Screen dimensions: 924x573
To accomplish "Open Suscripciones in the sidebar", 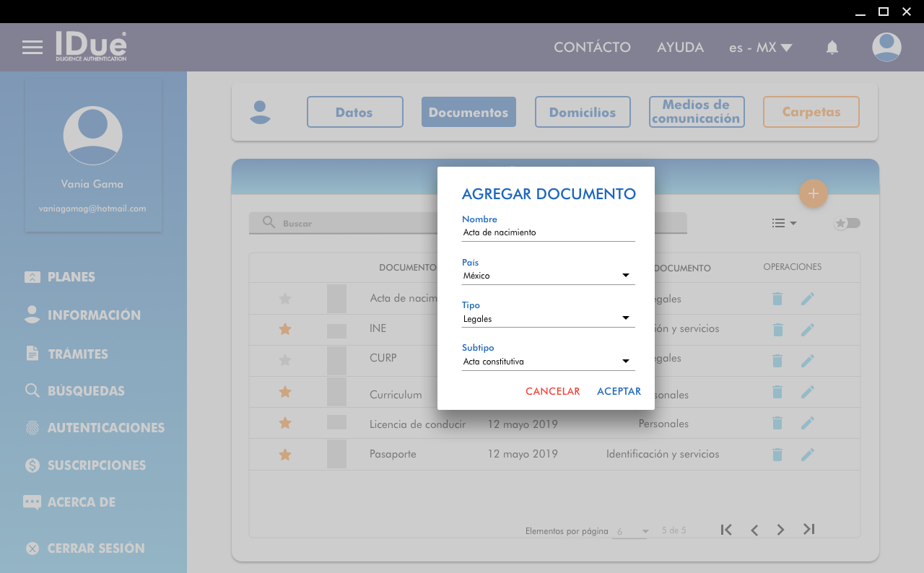I will point(97,465).
